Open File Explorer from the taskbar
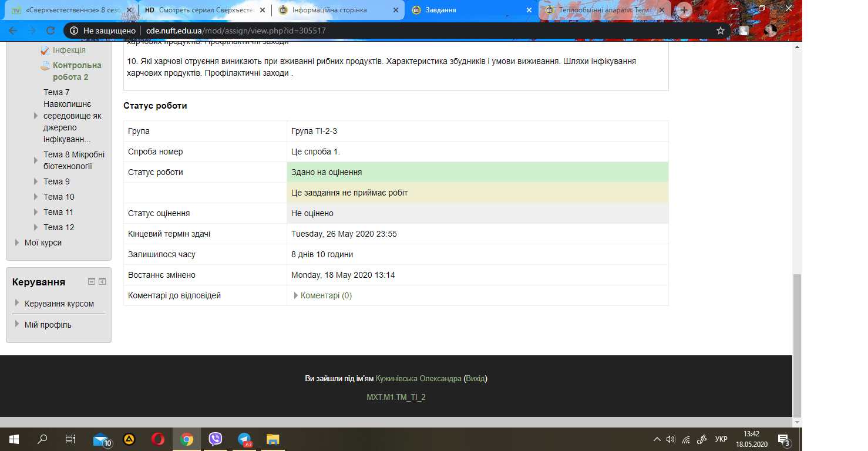Screen dimensions: 868x451 273,439
